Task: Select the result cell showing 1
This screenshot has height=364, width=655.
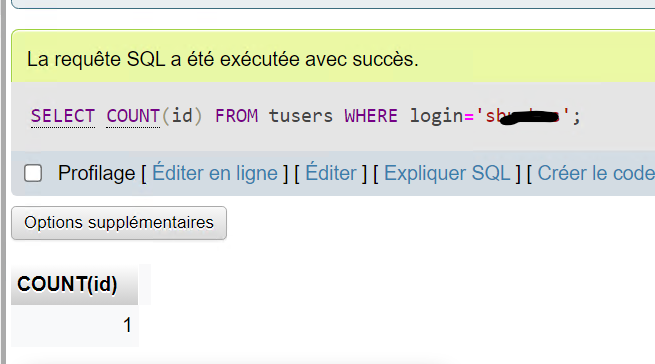Action: tap(75, 325)
